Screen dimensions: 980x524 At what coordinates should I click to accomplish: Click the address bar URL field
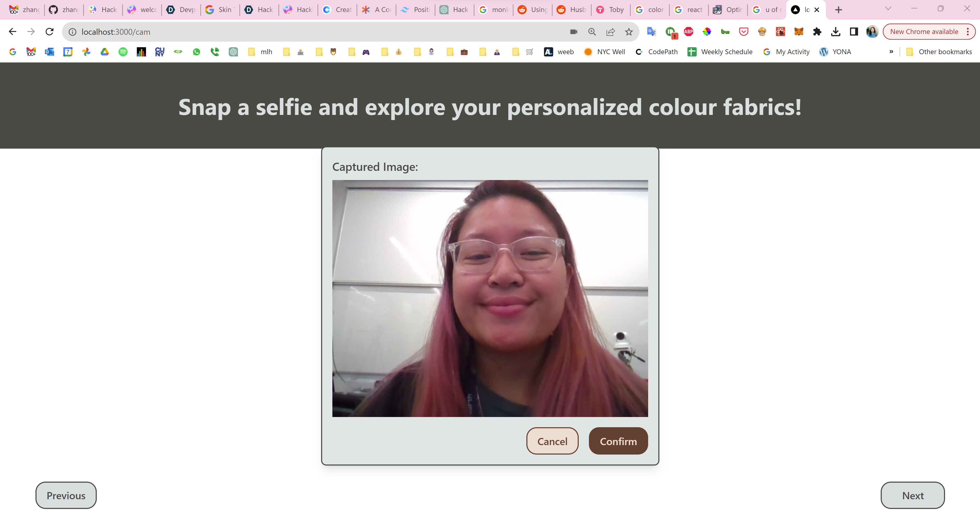[x=304, y=32]
